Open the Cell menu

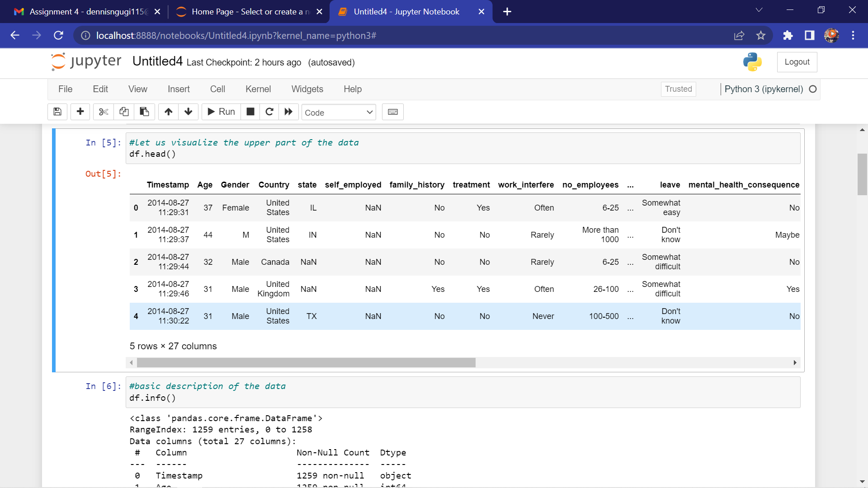coord(217,89)
